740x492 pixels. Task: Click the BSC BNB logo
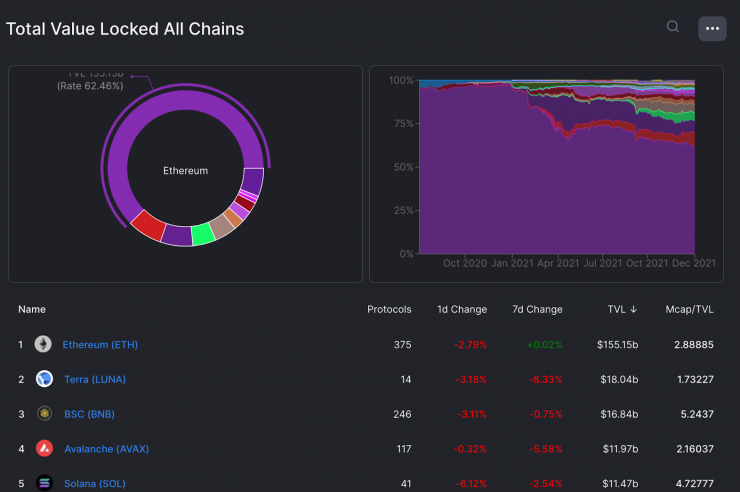44,414
